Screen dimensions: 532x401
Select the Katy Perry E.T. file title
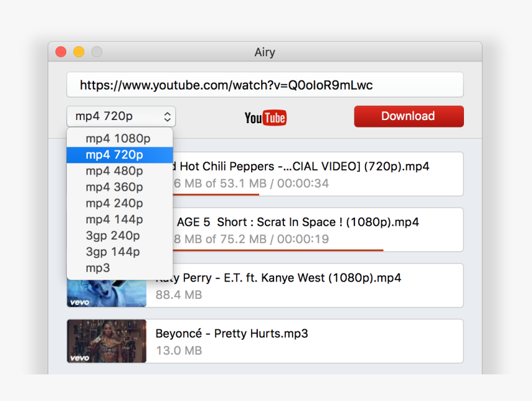(x=278, y=278)
